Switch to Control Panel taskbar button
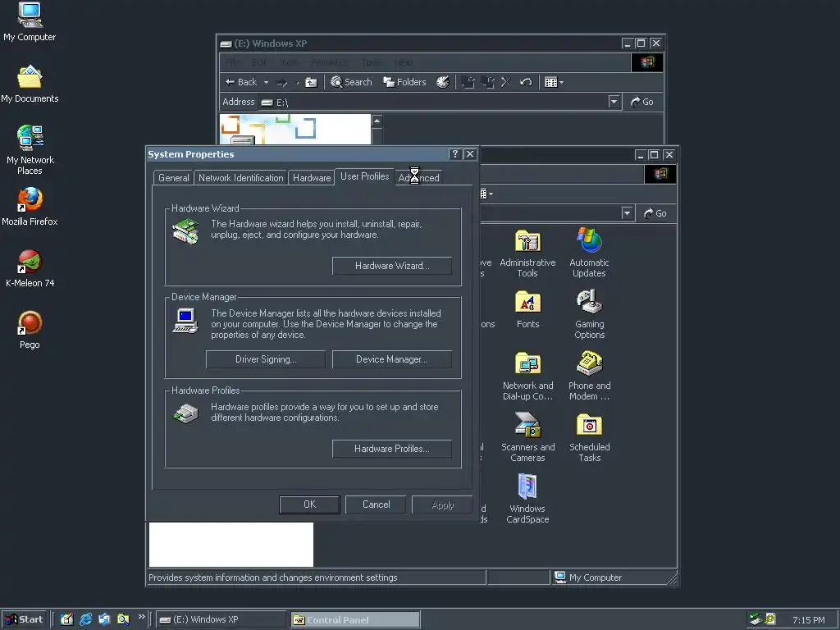 coord(355,620)
